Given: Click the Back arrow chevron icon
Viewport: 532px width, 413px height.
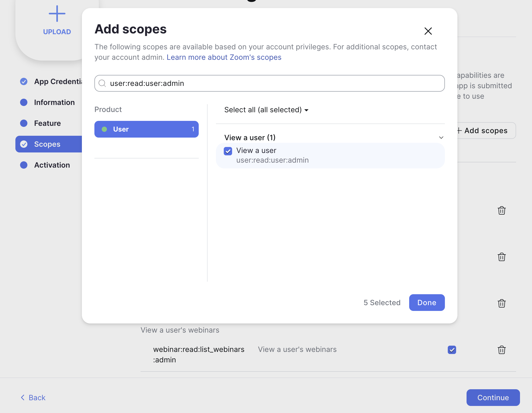Looking at the screenshot, I should point(23,397).
